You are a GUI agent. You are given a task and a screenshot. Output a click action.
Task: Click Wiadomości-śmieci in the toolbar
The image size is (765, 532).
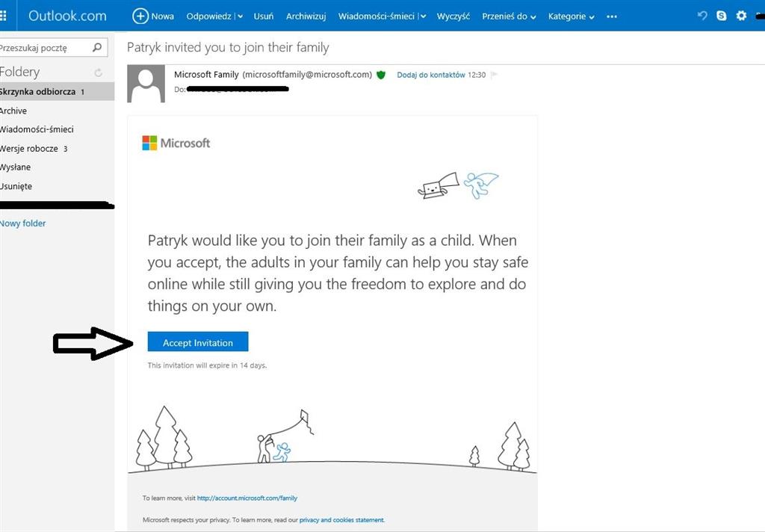377,16
